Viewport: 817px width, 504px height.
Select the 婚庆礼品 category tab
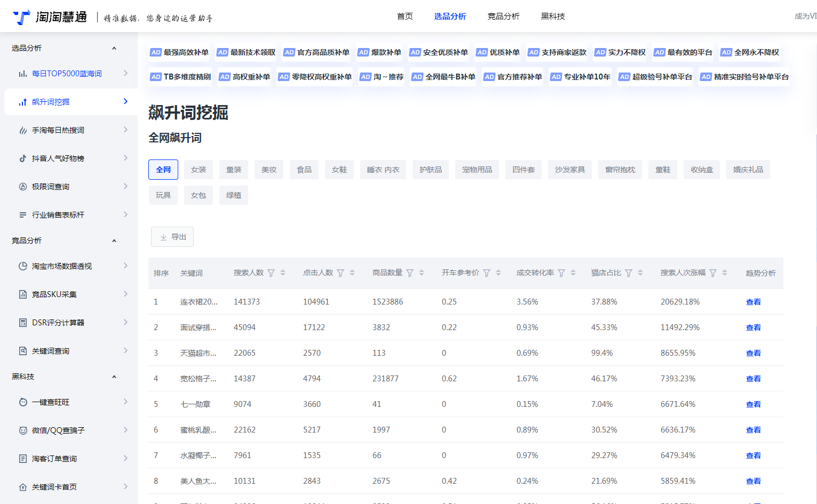pos(748,170)
